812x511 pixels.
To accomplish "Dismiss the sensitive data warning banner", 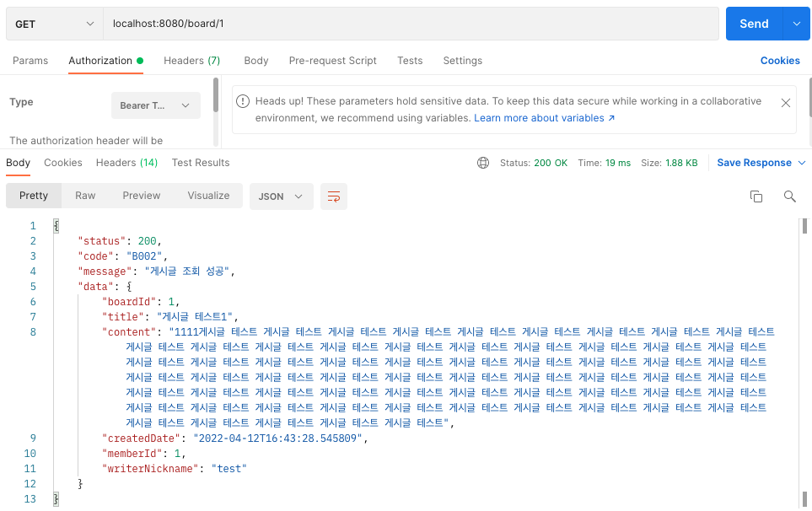I will click(x=785, y=101).
